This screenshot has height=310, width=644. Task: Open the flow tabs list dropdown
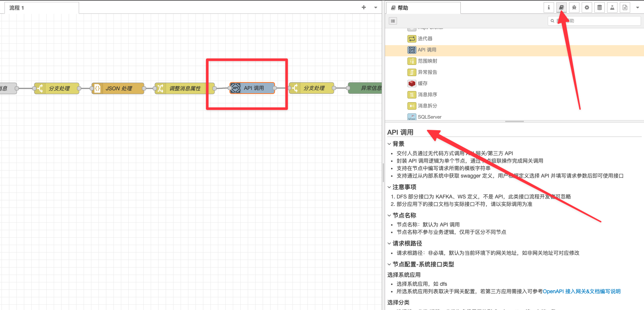pyautogui.click(x=376, y=7)
